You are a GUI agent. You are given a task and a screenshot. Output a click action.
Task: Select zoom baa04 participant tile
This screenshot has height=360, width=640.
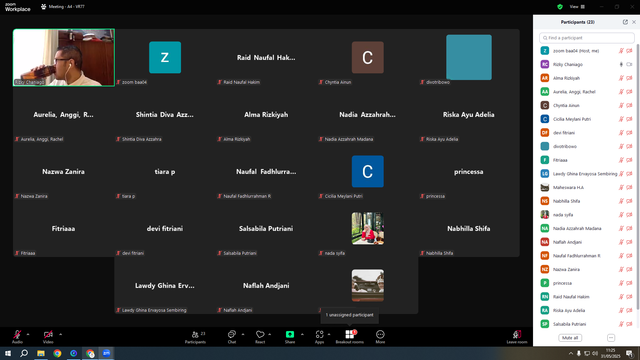[165, 58]
